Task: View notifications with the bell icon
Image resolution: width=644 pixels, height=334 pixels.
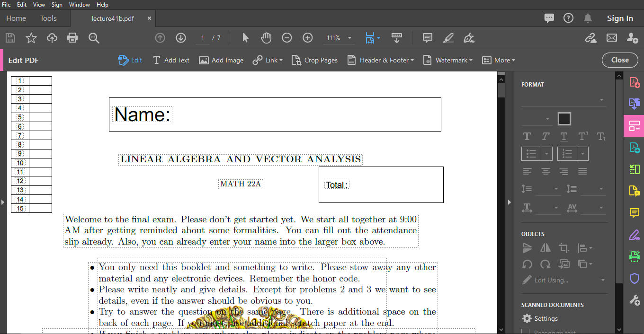Action: pyautogui.click(x=588, y=18)
